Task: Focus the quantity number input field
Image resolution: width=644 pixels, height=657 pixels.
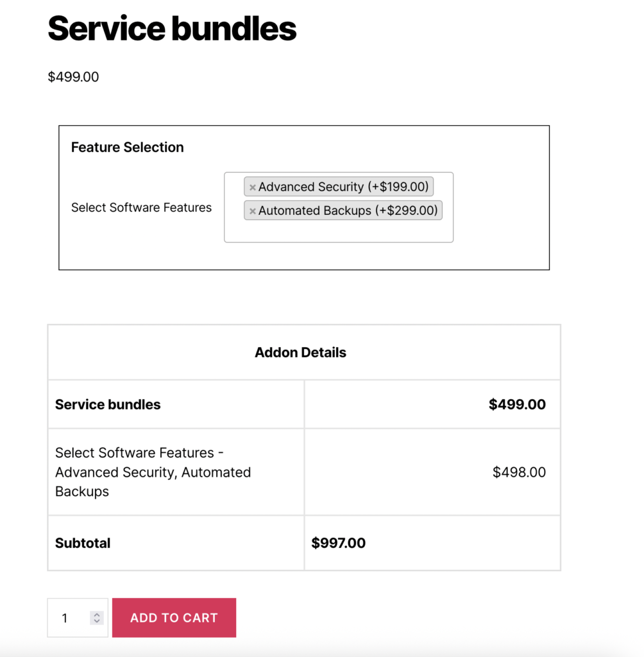Action: [x=67, y=618]
